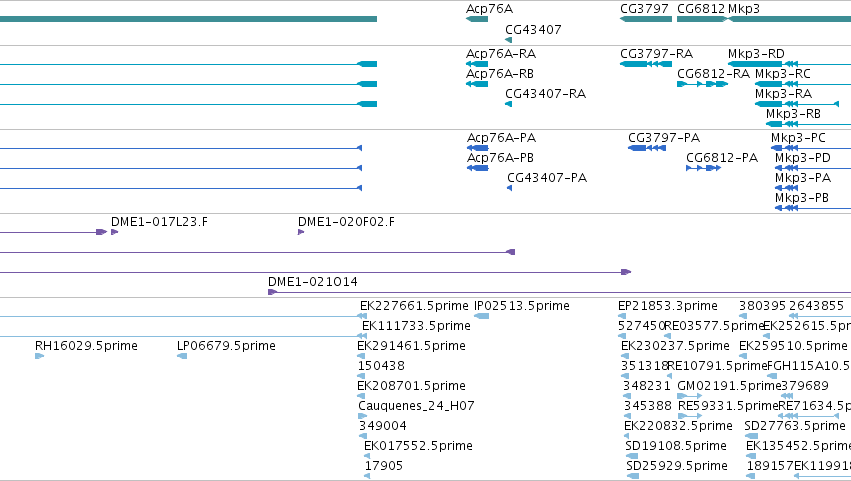Select EST labeled 349004
This screenshot has width=851, height=481.
(x=383, y=427)
